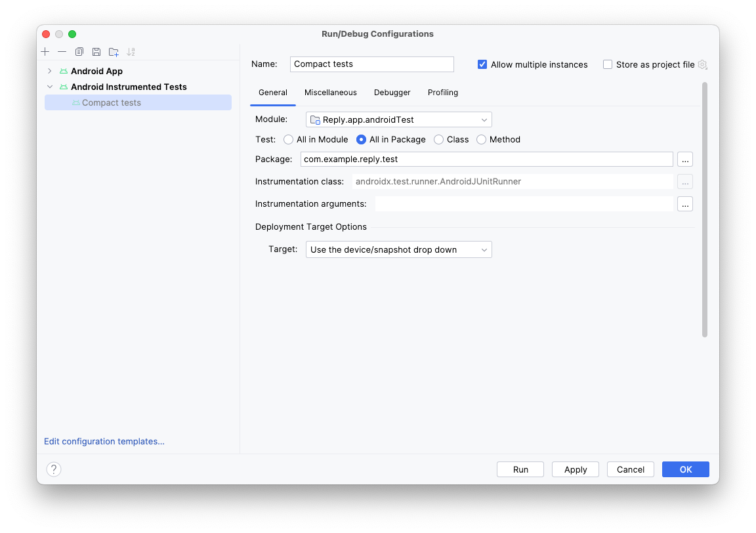Add a new run configuration

(45, 52)
